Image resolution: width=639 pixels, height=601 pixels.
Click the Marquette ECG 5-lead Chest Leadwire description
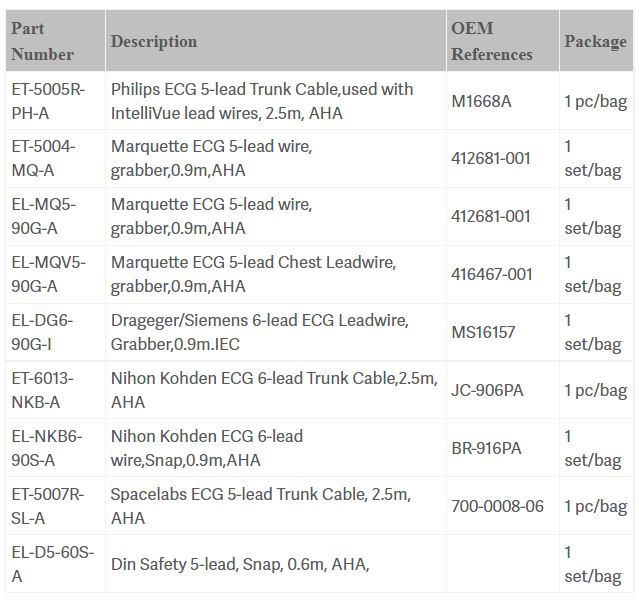tap(253, 274)
